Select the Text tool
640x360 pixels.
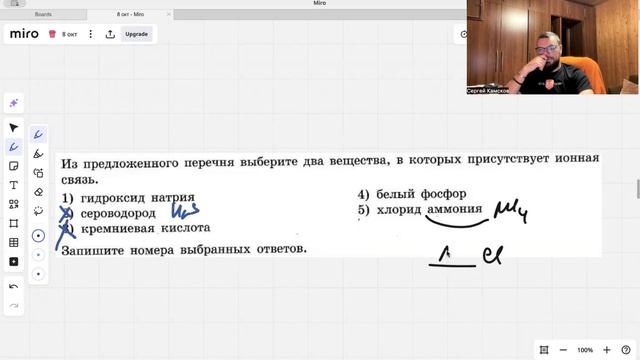[13, 185]
